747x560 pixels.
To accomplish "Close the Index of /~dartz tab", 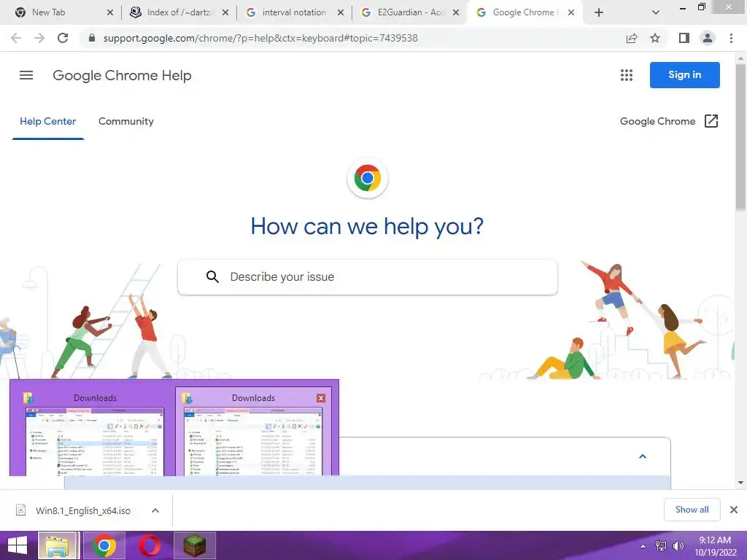I will tap(225, 12).
